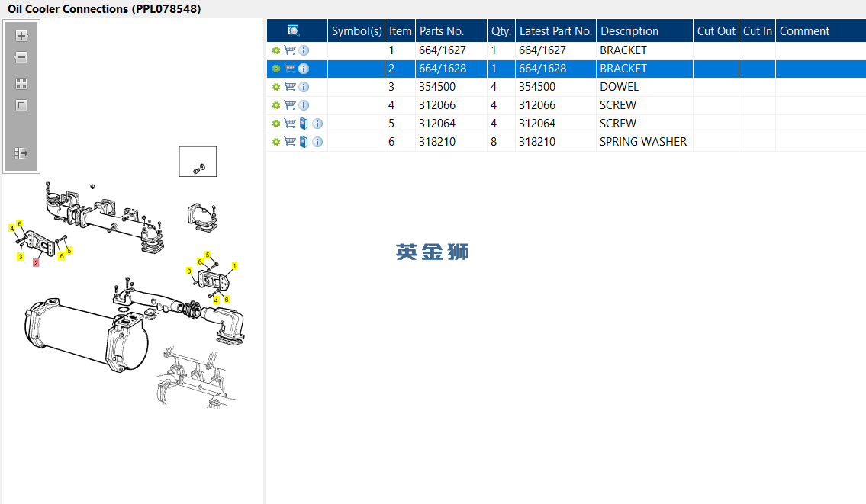The height and width of the screenshot is (504, 866).
Task: Zoom out of the parts diagram
Action: (x=21, y=57)
